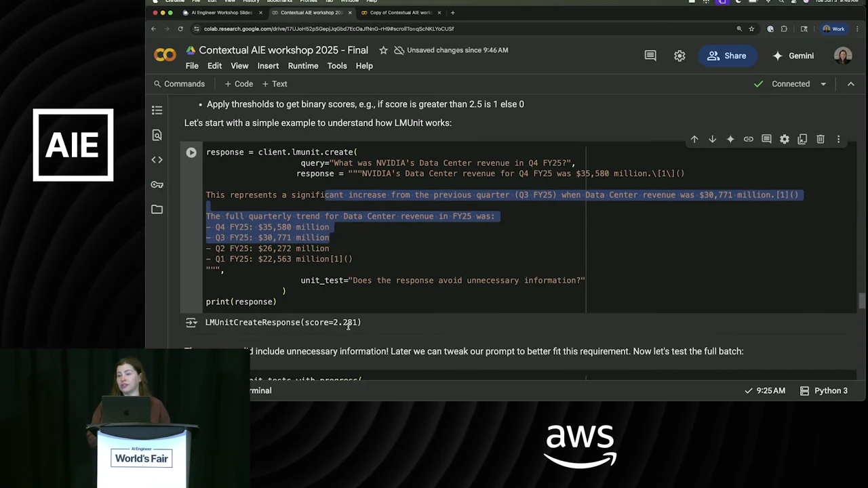The image size is (868, 488).
Task: Click the Connected runtime status
Action: coord(782,84)
